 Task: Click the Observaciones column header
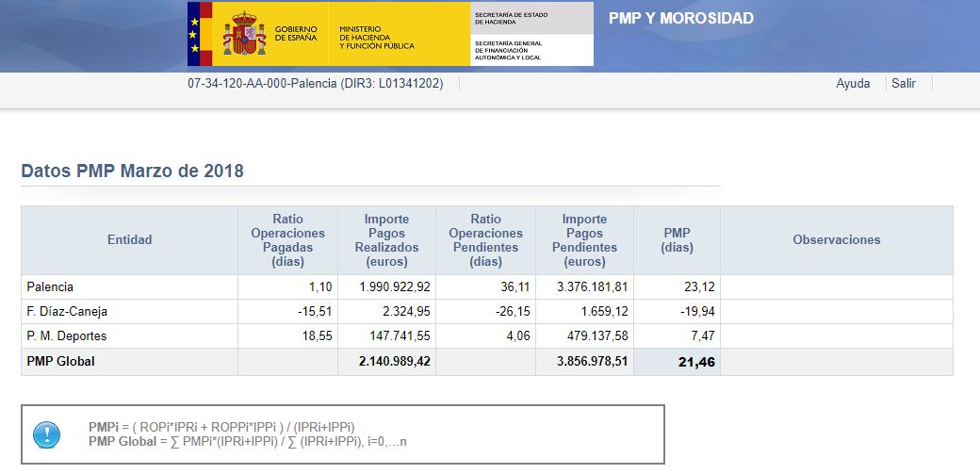(x=836, y=240)
